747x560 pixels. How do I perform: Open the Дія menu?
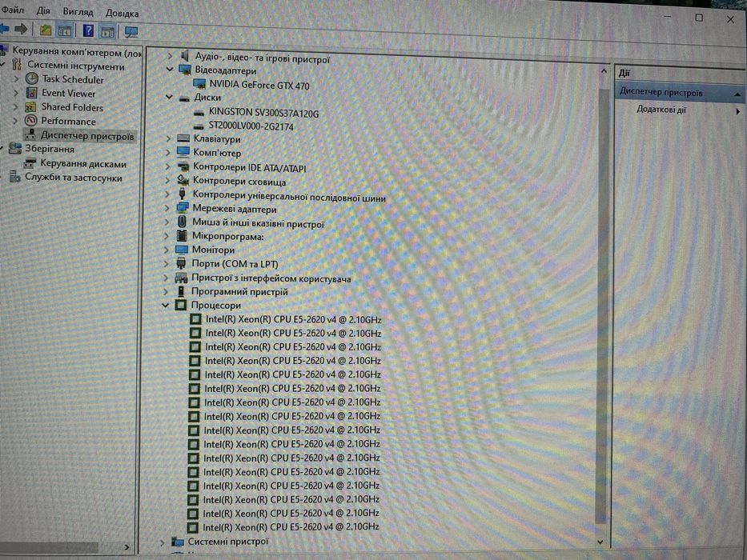[x=43, y=11]
